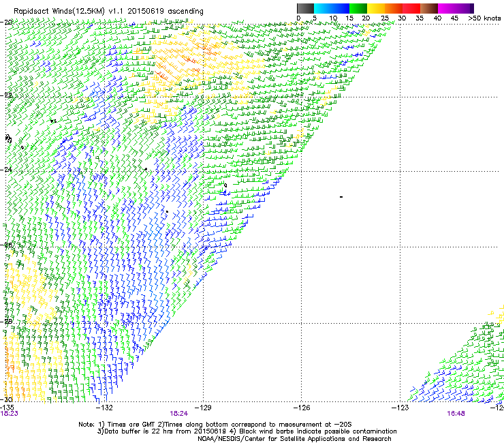Click the yellow 20-25 knots legend swatch

click(x=376, y=8)
